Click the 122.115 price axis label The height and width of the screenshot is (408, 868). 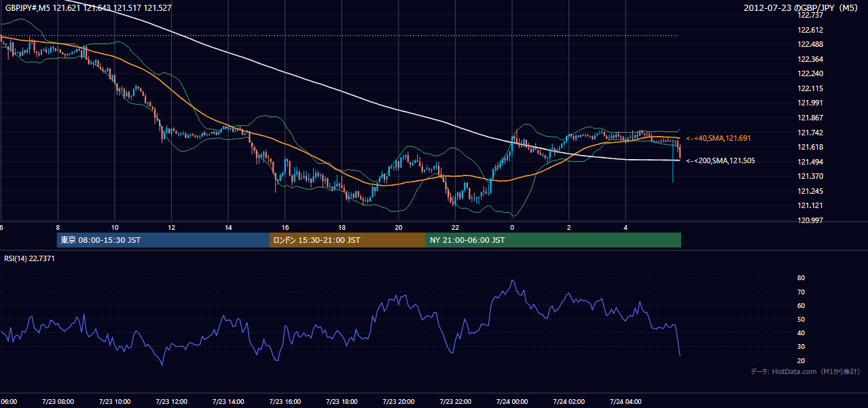pos(810,88)
